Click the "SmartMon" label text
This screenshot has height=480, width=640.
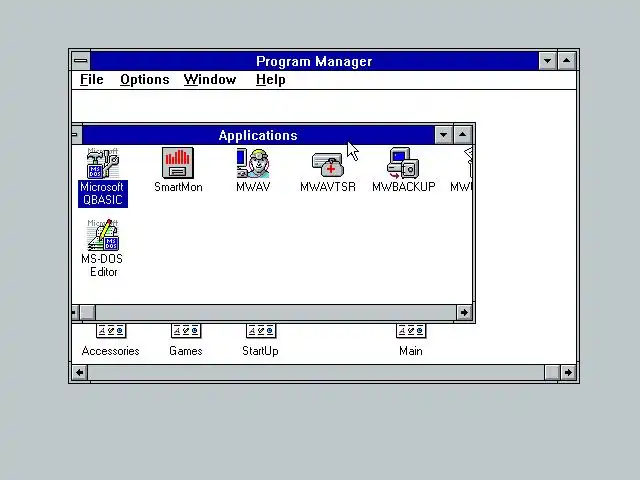click(178, 187)
